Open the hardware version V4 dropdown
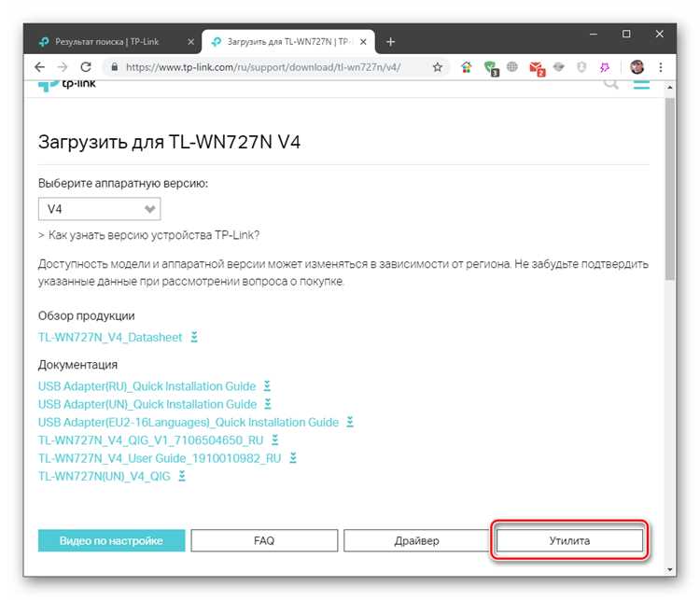Screen dimensions: 700x600 coord(99,209)
